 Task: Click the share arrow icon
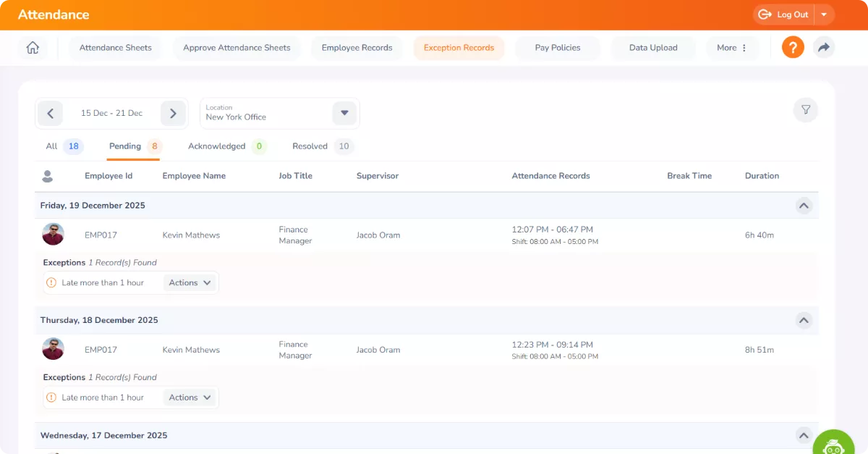tap(823, 48)
